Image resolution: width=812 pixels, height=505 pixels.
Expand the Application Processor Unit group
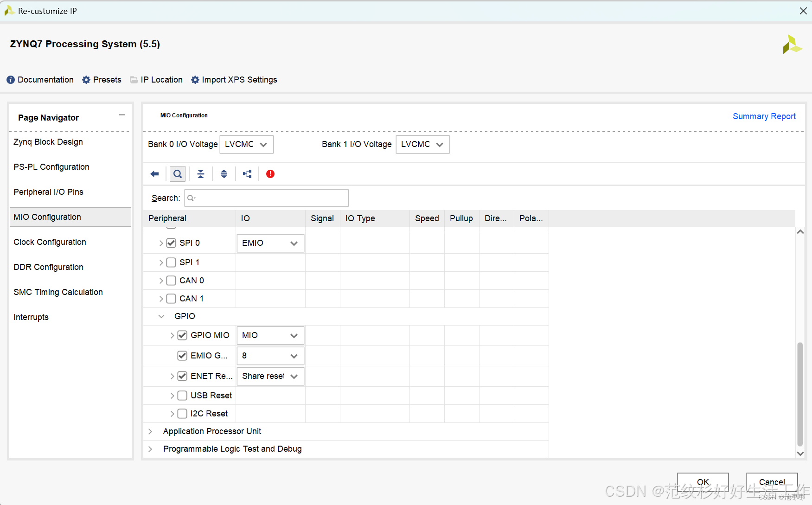pyautogui.click(x=150, y=431)
